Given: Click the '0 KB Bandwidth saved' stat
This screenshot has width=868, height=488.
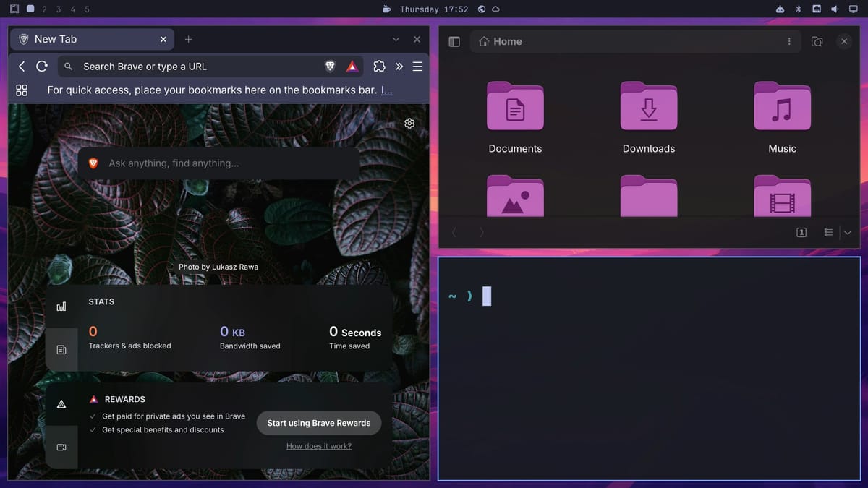Looking at the screenshot, I should pos(250,338).
